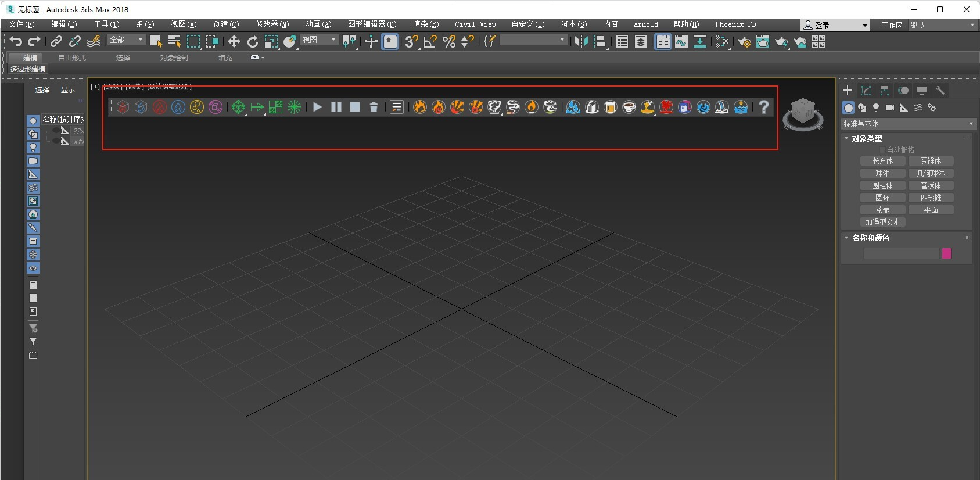Click the 茶壶 object button

coord(882,210)
